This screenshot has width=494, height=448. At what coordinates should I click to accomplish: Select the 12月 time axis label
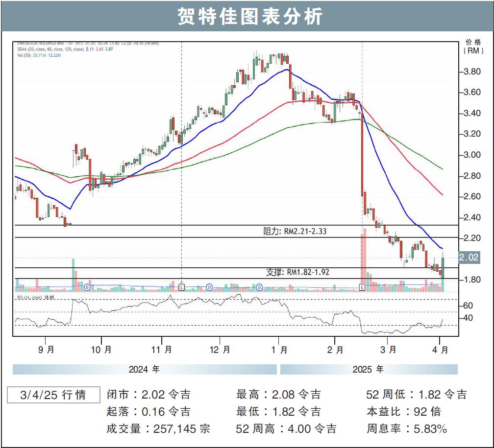[x=220, y=350]
